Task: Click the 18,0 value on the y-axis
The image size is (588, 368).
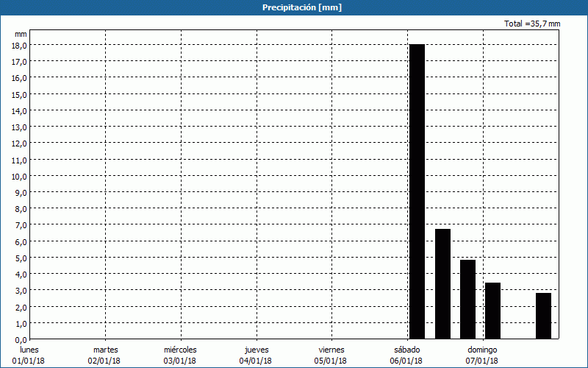Action: click(x=19, y=45)
